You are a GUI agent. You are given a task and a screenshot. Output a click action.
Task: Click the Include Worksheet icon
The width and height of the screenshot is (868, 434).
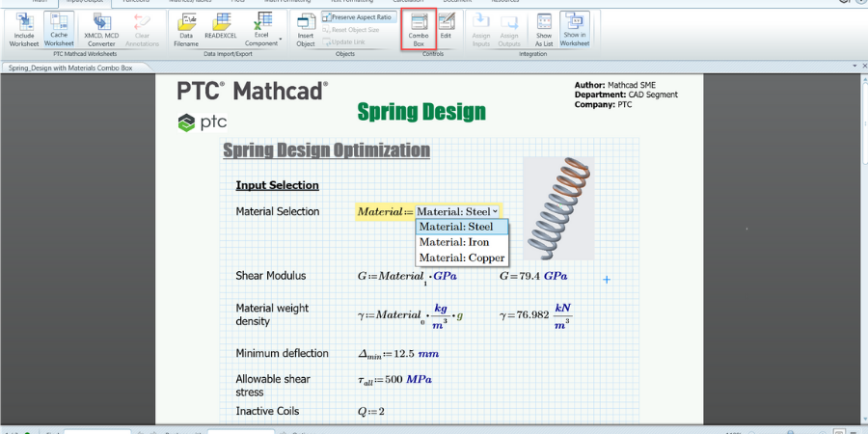click(23, 29)
